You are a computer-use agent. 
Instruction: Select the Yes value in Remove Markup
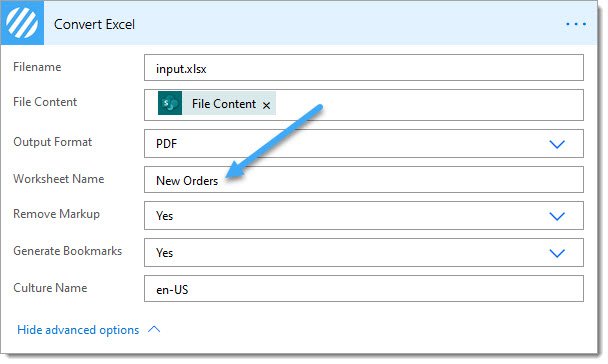coord(164,216)
